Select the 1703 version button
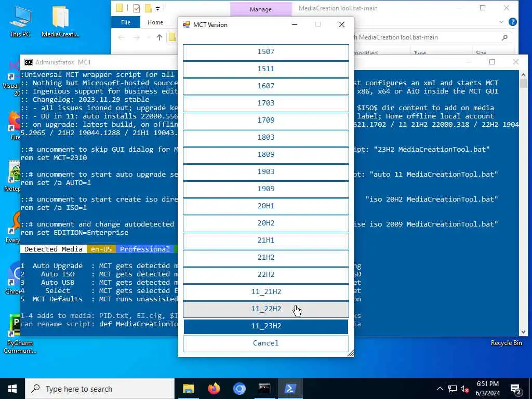 coord(265,103)
